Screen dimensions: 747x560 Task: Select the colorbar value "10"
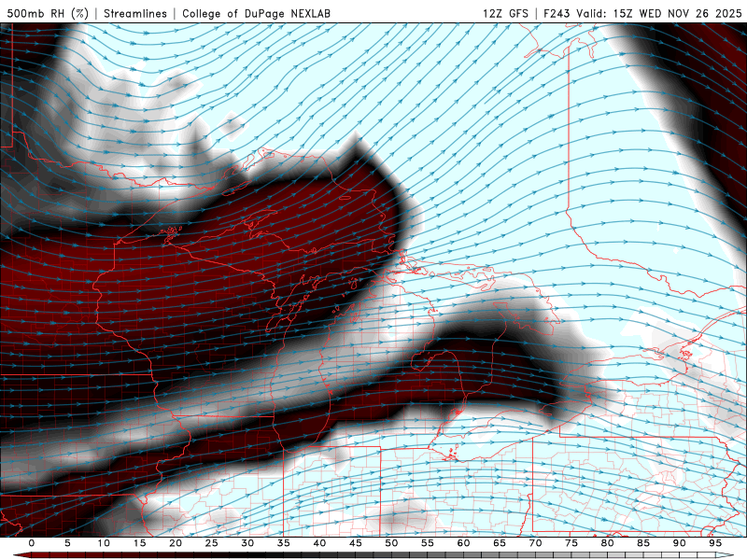point(104,543)
